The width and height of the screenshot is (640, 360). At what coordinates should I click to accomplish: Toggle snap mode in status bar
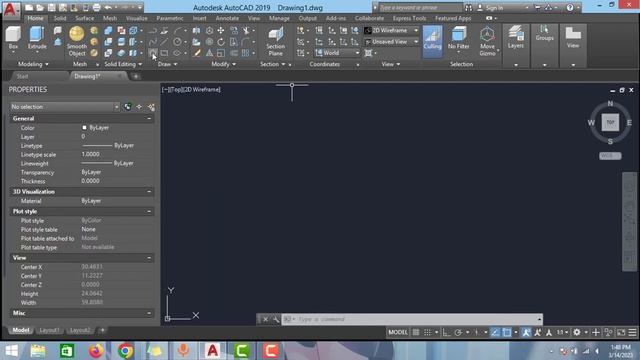(427, 332)
